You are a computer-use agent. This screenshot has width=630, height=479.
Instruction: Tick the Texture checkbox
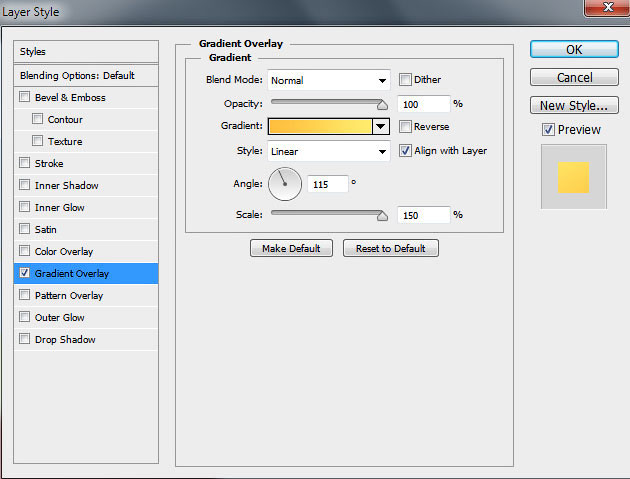coord(37,141)
